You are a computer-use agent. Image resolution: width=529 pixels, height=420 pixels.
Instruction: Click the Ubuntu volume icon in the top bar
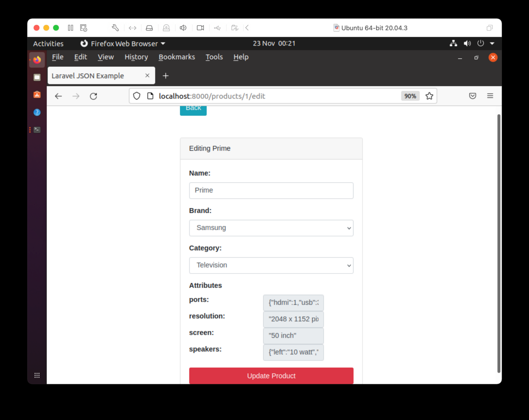467,43
